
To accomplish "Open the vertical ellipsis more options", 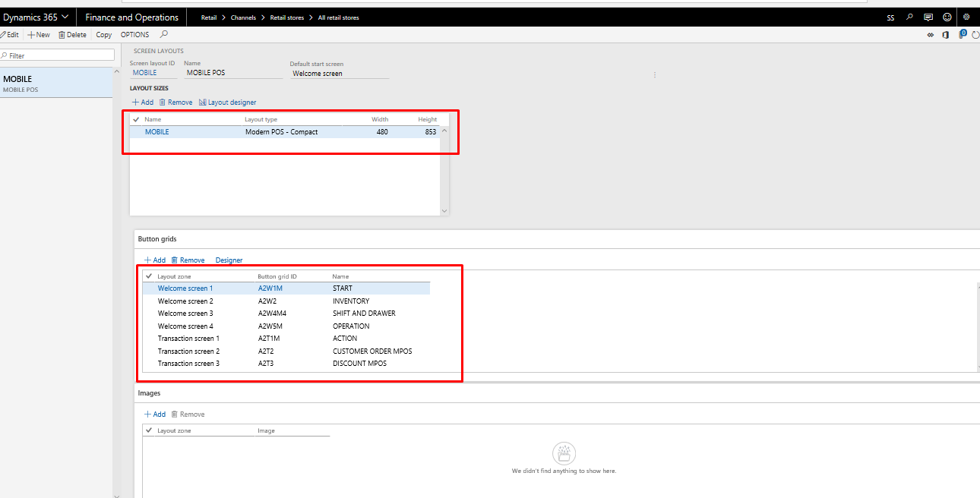I will point(655,75).
